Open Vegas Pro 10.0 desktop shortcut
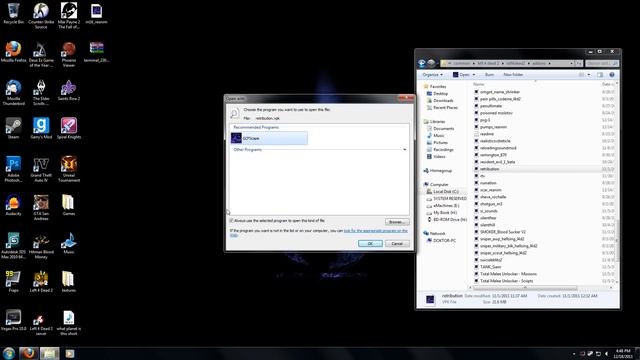Screen dimensions: 640x360 click(13, 320)
